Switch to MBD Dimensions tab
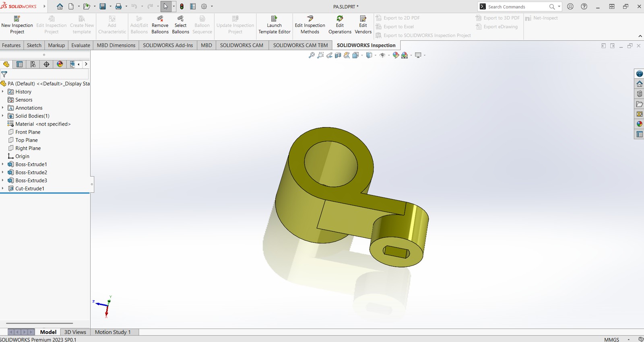The width and height of the screenshot is (644, 342). [x=116, y=45]
